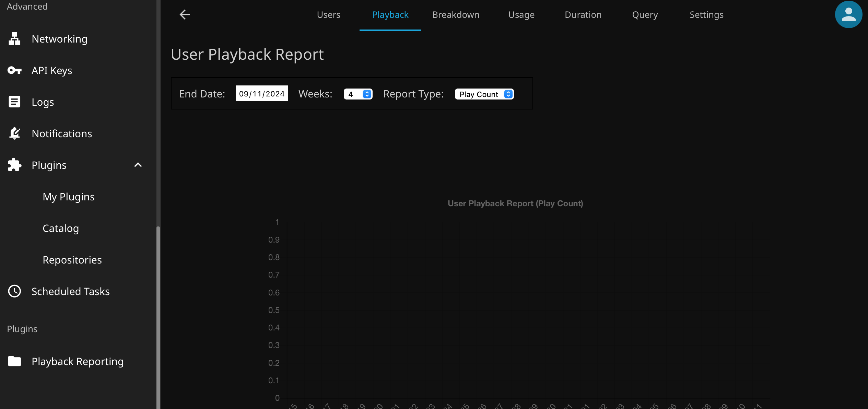Click the Networking icon in sidebar
The width and height of the screenshot is (868, 409).
(14, 39)
